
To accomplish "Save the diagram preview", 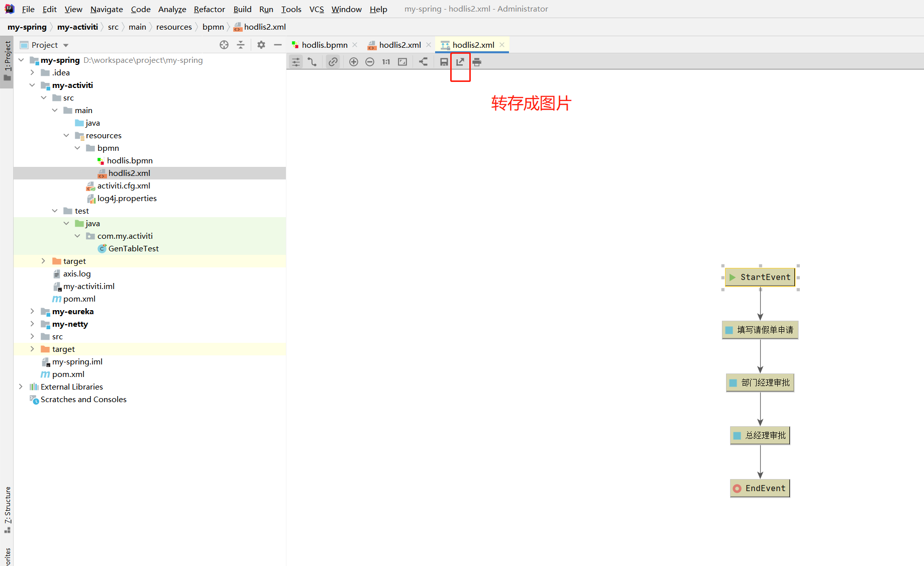I will pos(444,61).
